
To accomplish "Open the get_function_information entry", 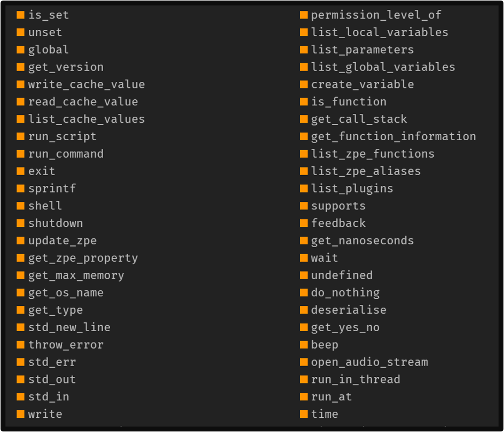I will click(393, 136).
